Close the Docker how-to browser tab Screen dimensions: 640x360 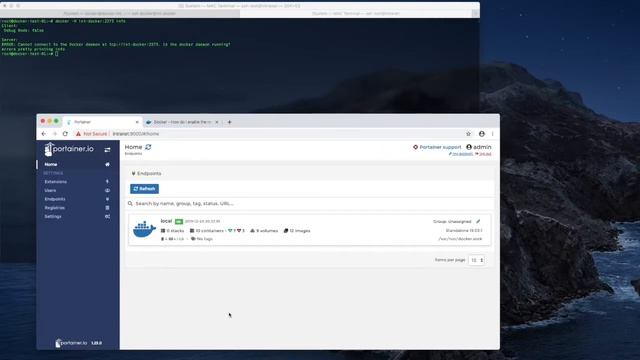(217, 122)
